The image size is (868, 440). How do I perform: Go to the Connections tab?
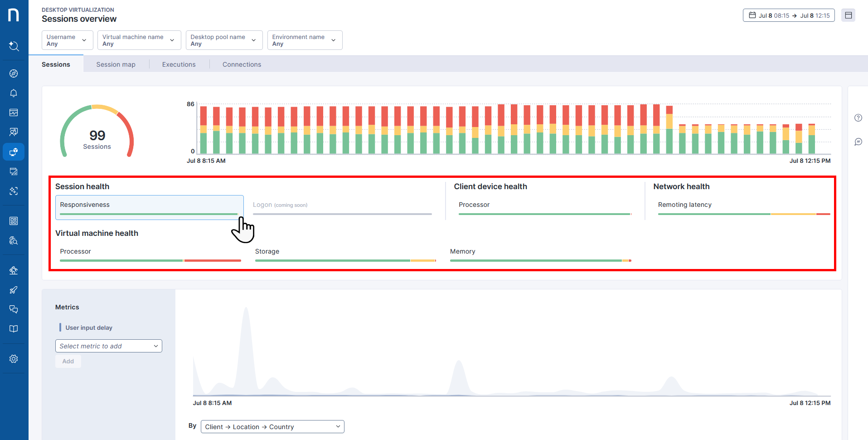[242, 64]
